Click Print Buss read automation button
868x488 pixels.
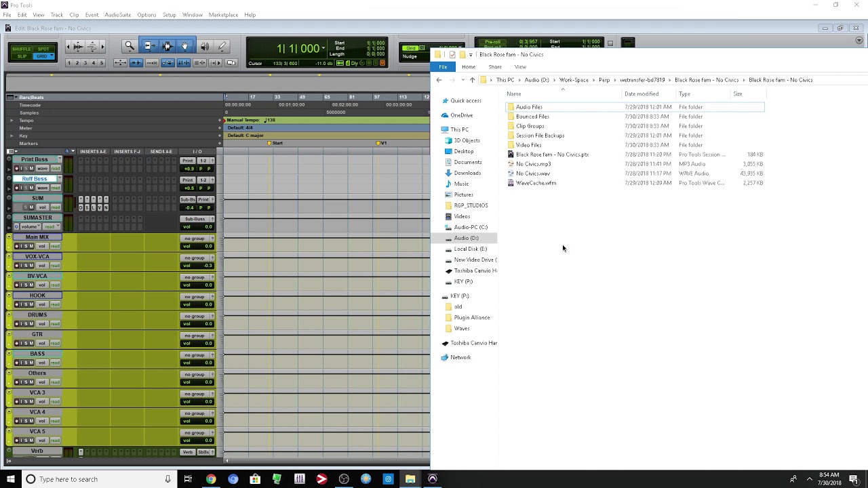tap(56, 168)
